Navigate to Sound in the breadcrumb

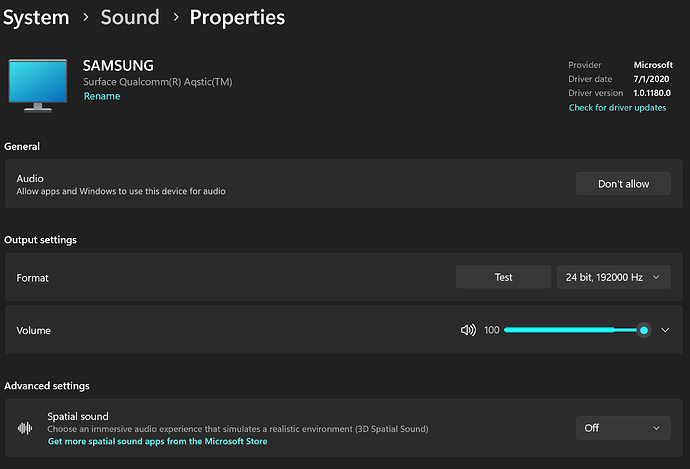coord(129,17)
